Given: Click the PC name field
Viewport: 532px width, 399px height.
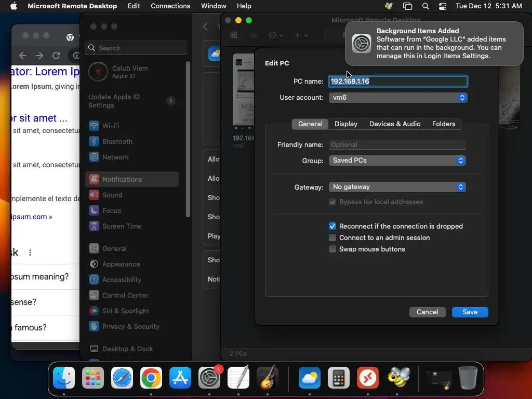Looking at the screenshot, I should point(397,82).
